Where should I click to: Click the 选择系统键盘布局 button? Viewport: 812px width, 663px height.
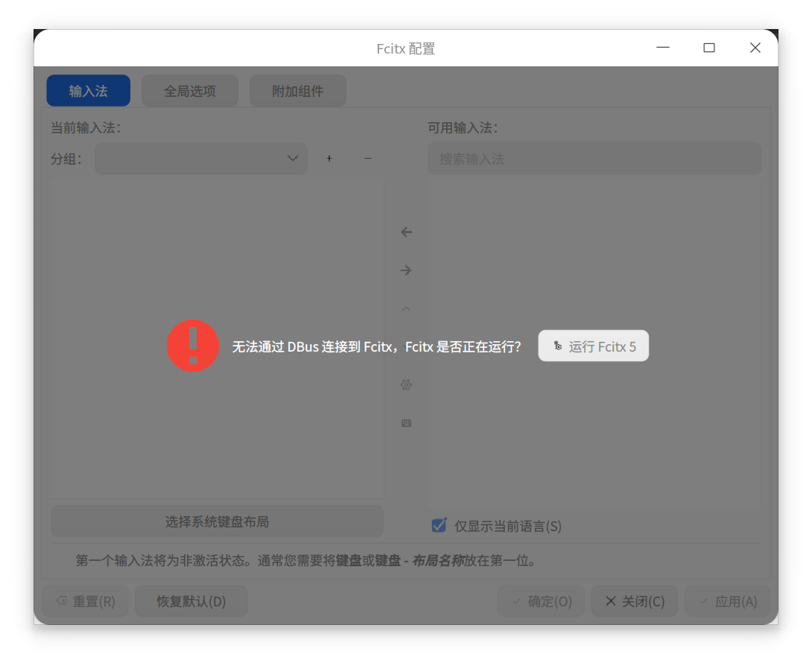pos(218,521)
